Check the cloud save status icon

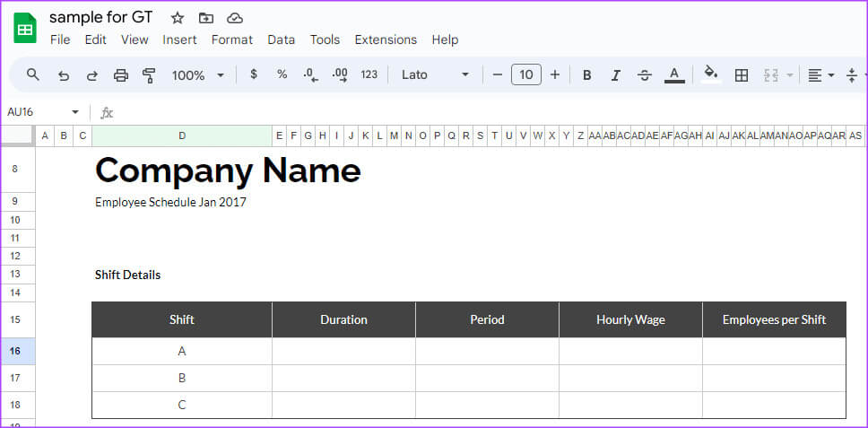235,18
